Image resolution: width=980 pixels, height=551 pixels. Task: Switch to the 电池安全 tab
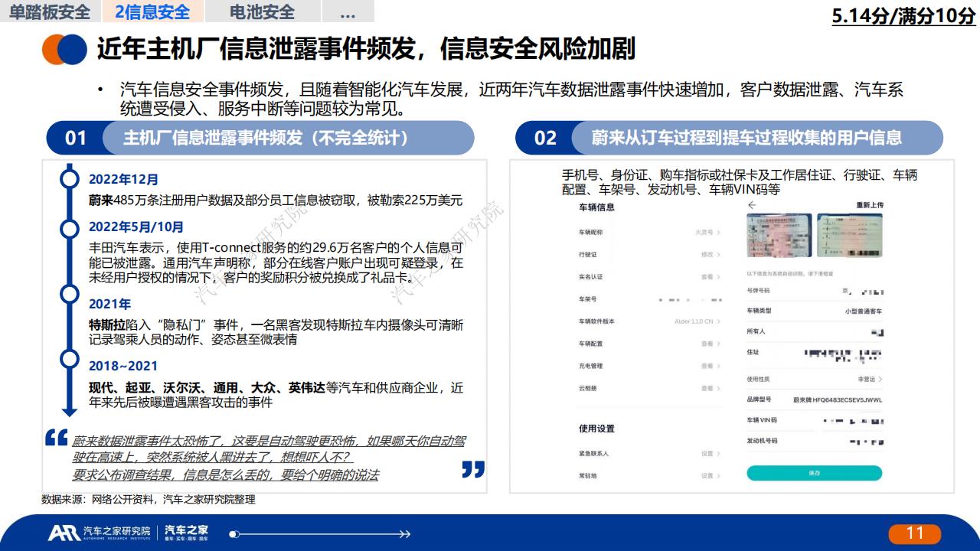click(x=263, y=12)
